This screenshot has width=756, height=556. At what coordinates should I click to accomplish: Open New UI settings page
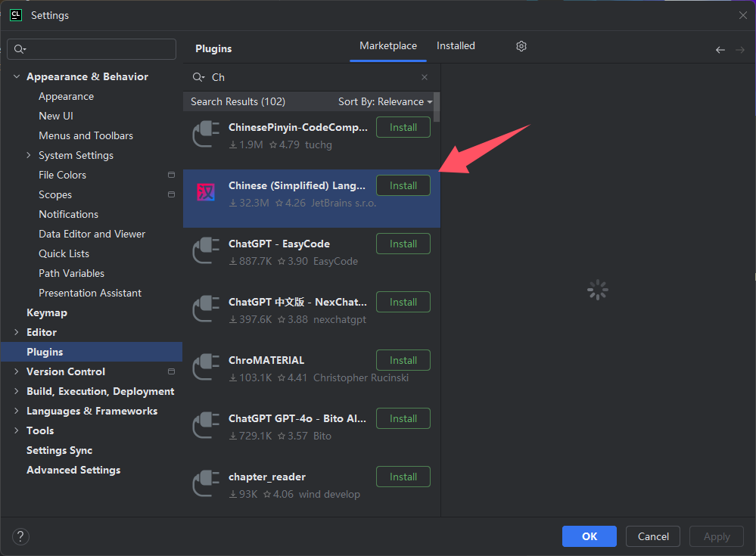coord(56,116)
